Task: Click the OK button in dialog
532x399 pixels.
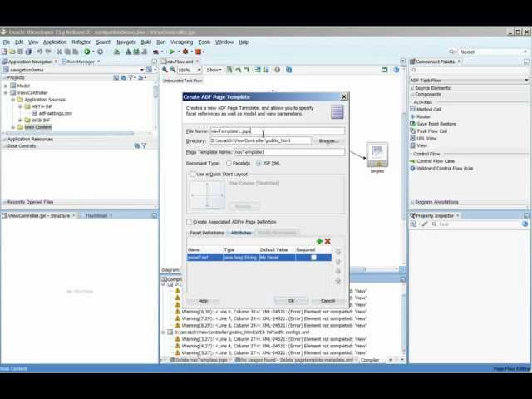Action: (291, 301)
